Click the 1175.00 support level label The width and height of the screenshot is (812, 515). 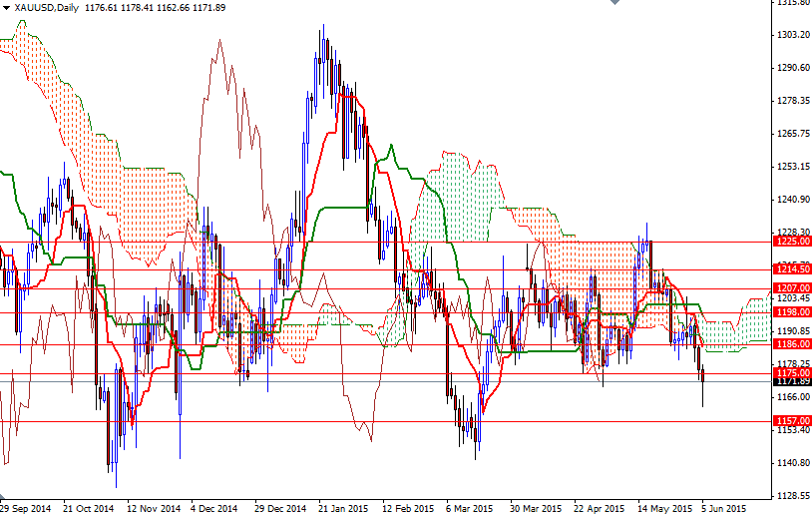tap(790, 372)
